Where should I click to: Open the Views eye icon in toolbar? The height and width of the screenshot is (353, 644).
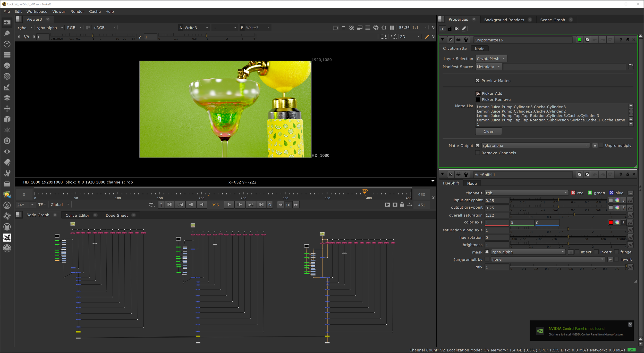point(7,152)
